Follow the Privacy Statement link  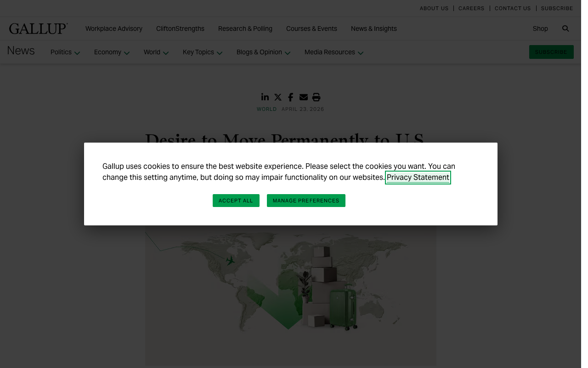point(418,178)
